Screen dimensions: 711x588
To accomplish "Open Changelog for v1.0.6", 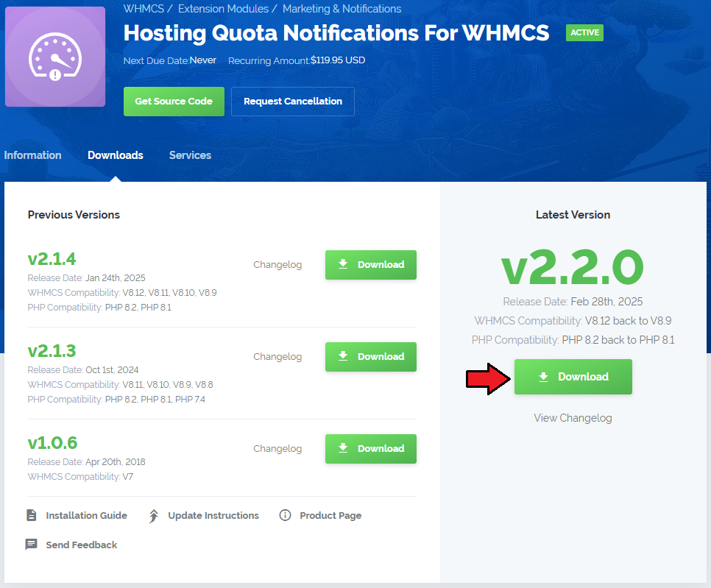I will 277,449.
